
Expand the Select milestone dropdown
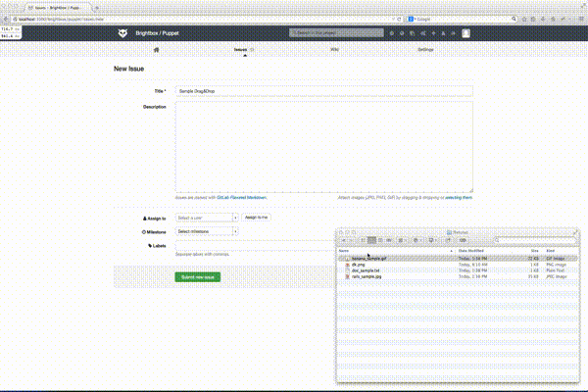207,231
